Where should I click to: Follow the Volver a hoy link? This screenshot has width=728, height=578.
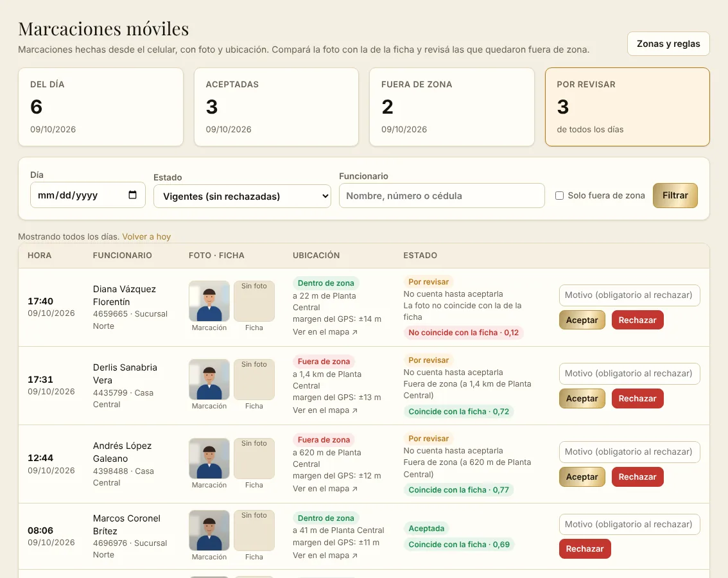(x=146, y=236)
